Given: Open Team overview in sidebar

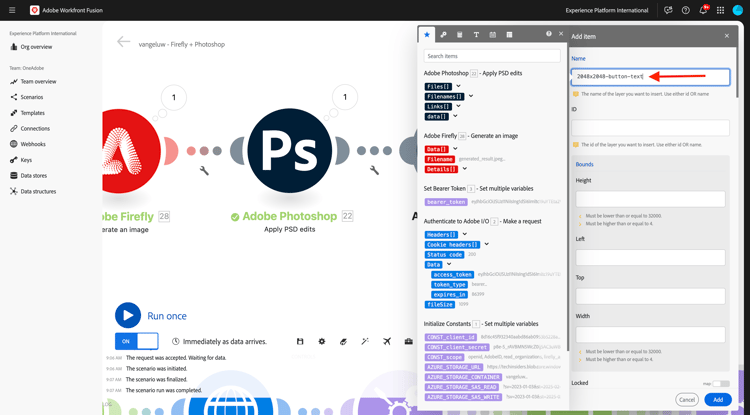Looking at the screenshot, I should pyautogui.click(x=38, y=82).
